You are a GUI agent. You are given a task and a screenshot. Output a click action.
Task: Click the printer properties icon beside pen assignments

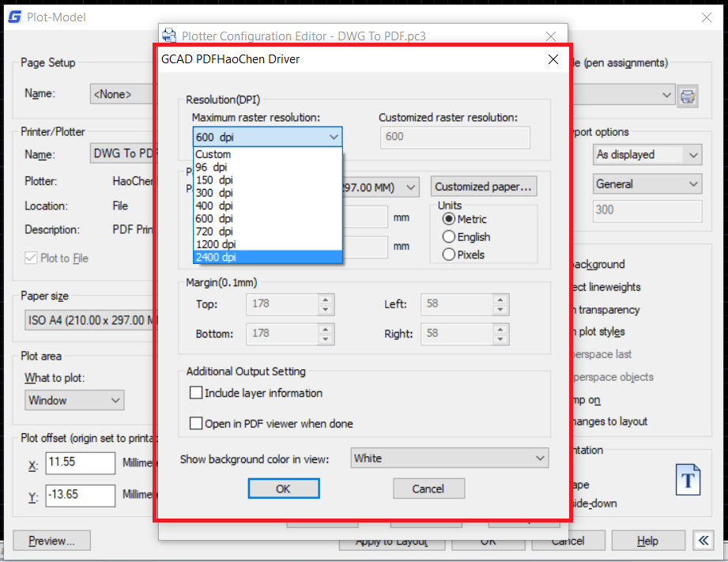[x=688, y=96]
